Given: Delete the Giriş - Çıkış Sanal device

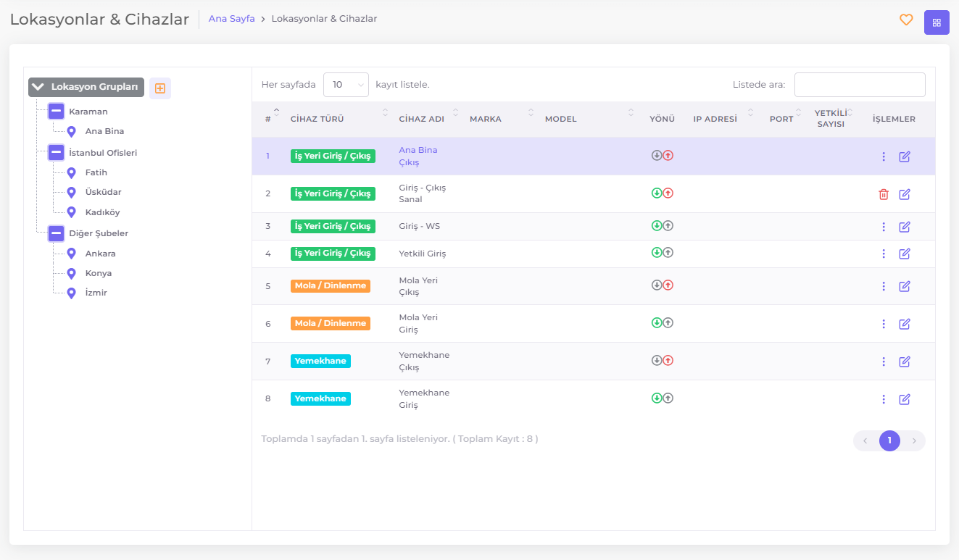Looking at the screenshot, I should [x=884, y=194].
